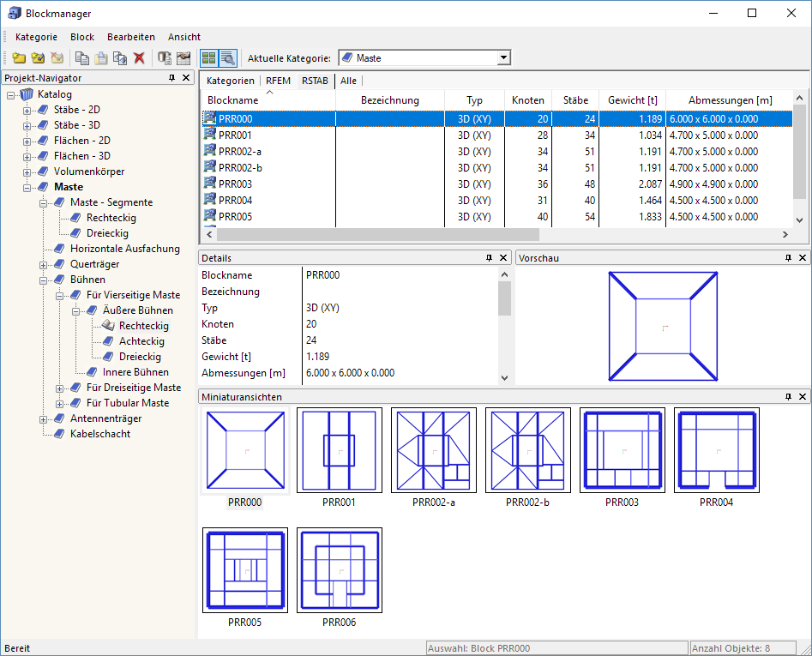Click the new category folder icon

[19, 58]
